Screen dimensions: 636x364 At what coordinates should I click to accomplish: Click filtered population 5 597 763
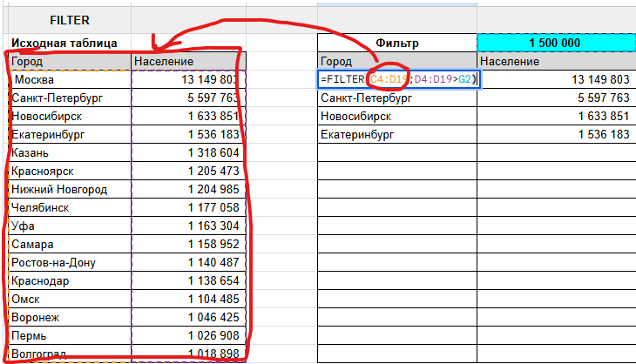[556, 98]
